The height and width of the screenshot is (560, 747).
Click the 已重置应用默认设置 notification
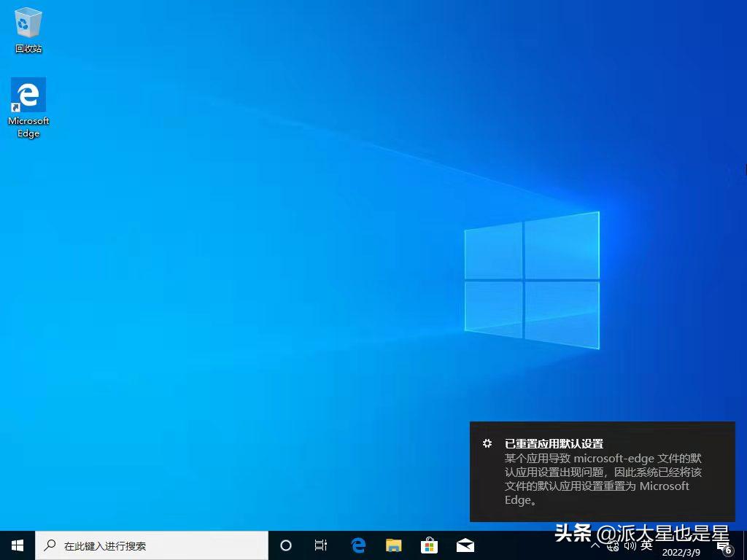click(555, 443)
